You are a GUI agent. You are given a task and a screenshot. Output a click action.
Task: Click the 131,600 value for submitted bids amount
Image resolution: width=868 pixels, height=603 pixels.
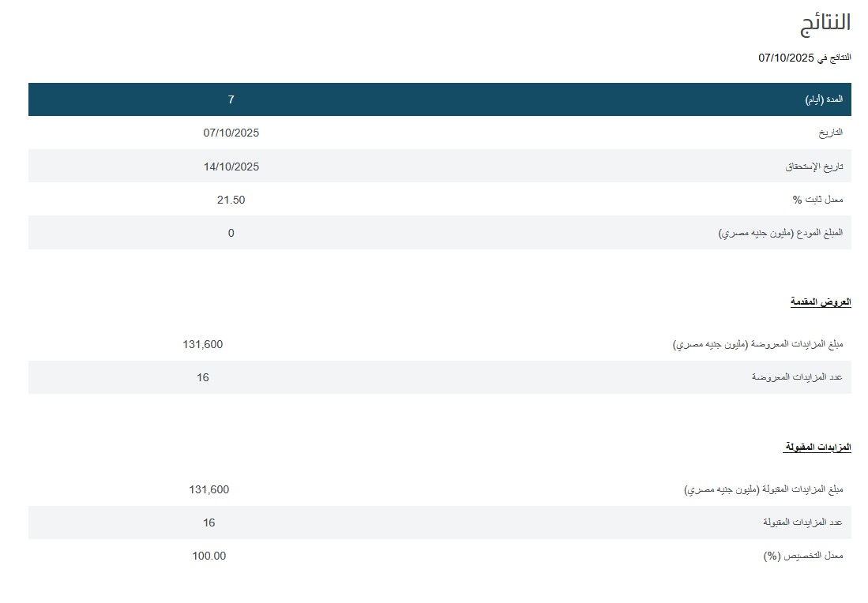point(203,344)
